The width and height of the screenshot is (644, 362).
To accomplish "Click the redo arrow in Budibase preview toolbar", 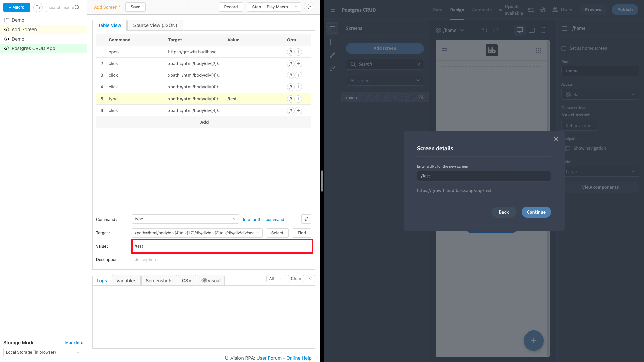I will (x=496, y=30).
